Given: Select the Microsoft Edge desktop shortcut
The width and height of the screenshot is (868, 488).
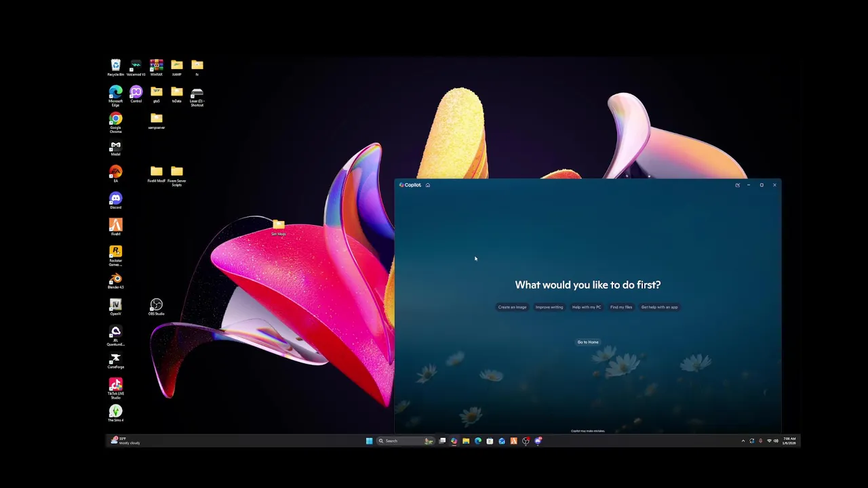Looking at the screenshot, I should click(115, 96).
